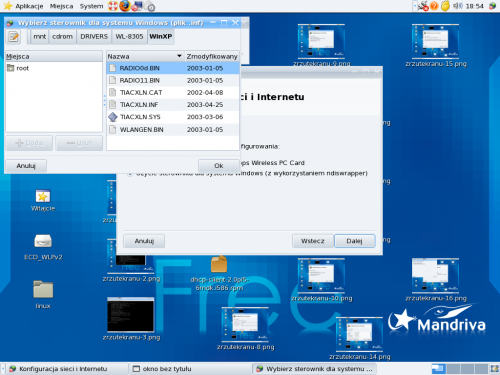This screenshot has width=500, height=375.
Task: Open zrzutekranu-14.png thumbnail
Action: (359, 334)
